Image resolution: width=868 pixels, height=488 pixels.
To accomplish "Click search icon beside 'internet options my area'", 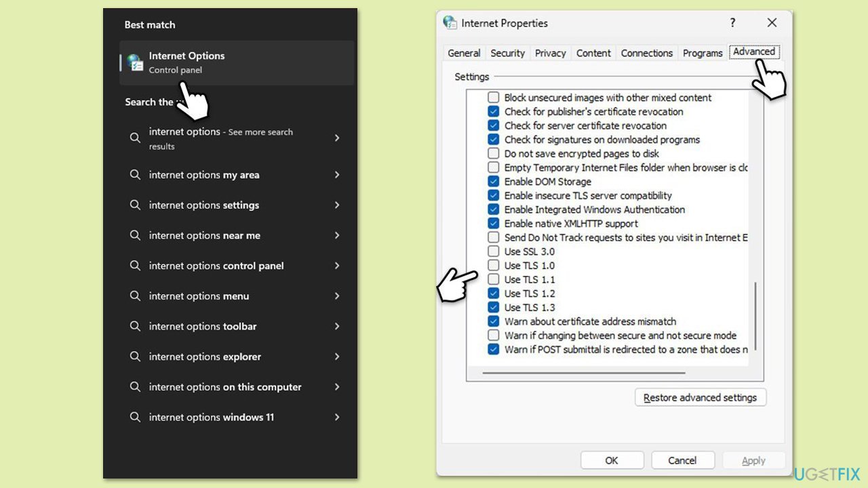I will coord(135,175).
